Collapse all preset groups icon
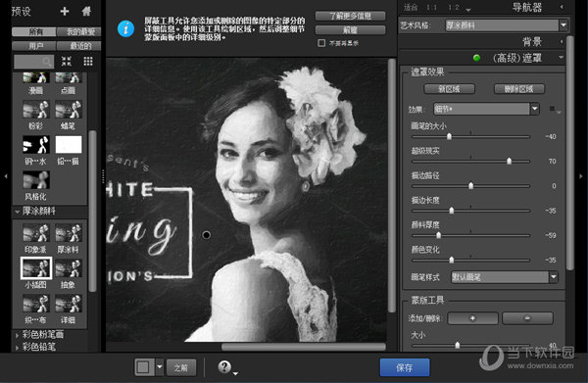588x383 pixels. [67, 61]
